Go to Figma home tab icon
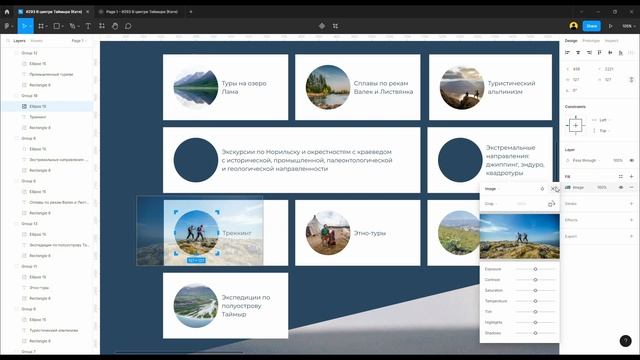Screen dimensions: 640x360 click(7, 12)
